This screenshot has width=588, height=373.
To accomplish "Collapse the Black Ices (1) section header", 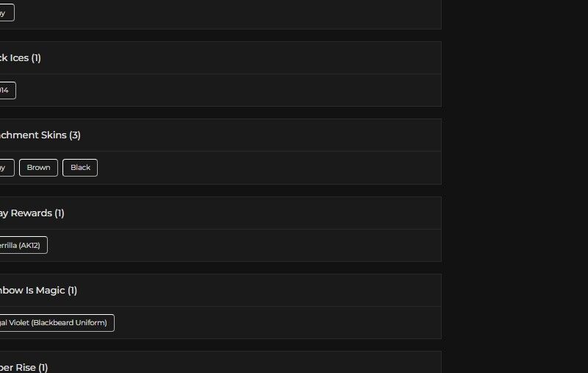I will [21, 58].
